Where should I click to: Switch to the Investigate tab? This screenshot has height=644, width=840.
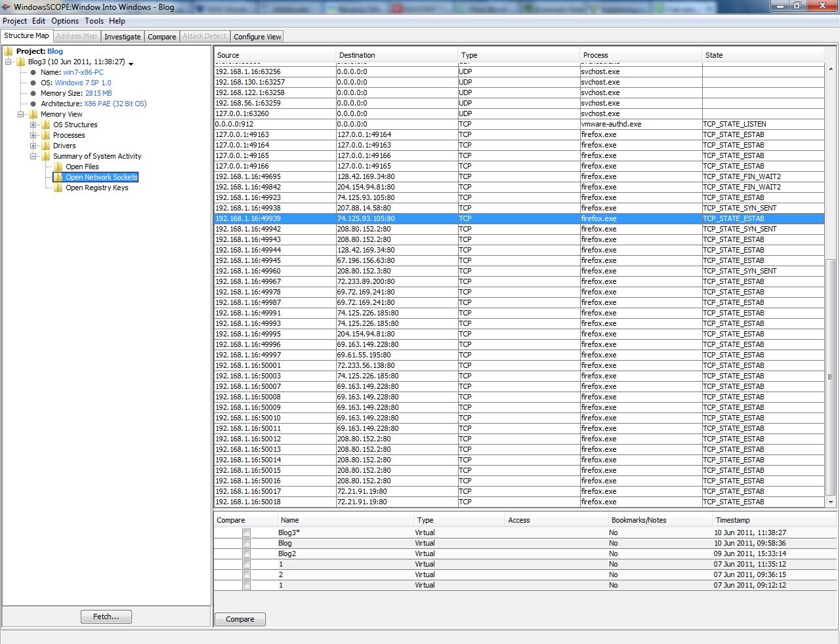coord(123,37)
